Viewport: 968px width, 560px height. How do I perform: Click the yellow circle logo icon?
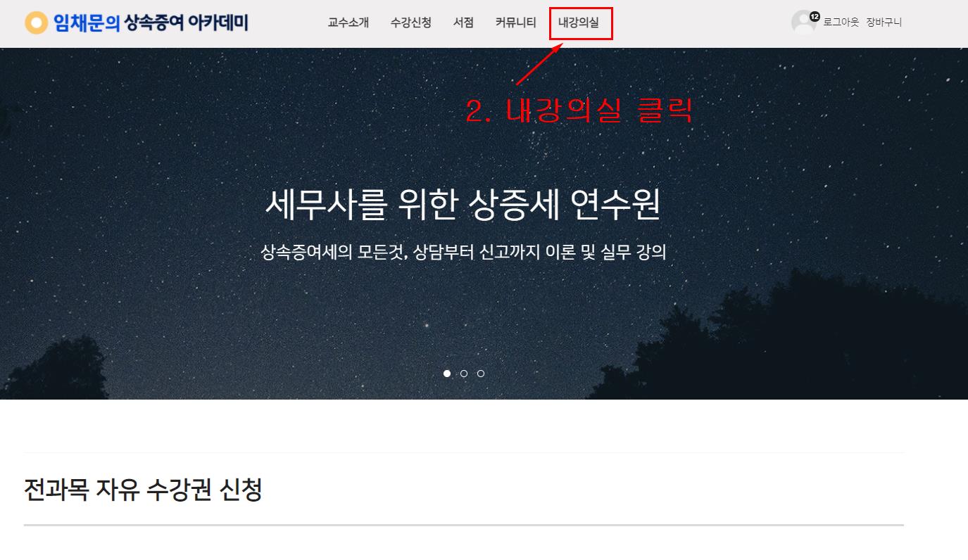click(x=36, y=23)
